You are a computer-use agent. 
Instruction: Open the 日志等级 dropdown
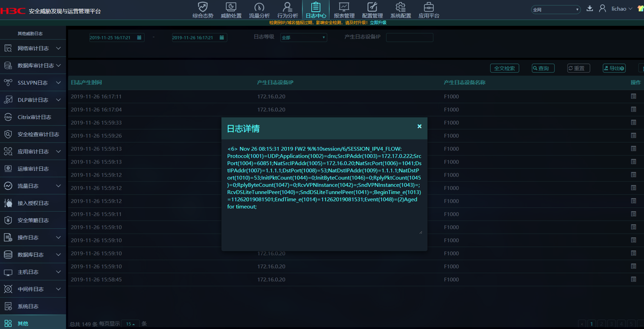tap(303, 37)
